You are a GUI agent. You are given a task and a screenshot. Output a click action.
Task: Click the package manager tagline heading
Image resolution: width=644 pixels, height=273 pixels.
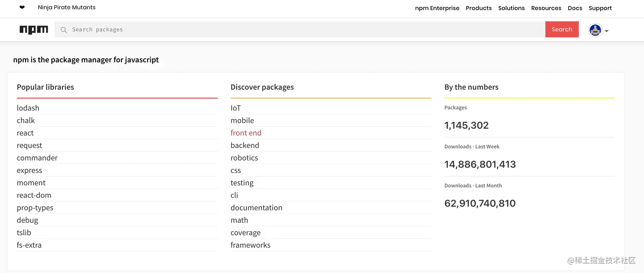click(x=86, y=60)
